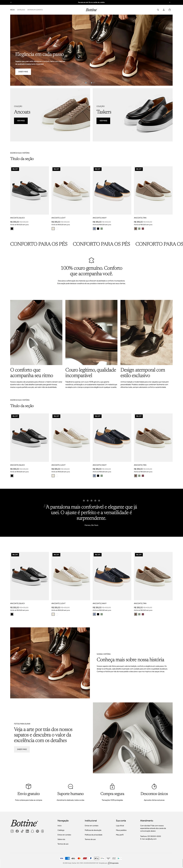Open Políticas de devolução footer link
183x868 pixels.
[x=93, y=830]
